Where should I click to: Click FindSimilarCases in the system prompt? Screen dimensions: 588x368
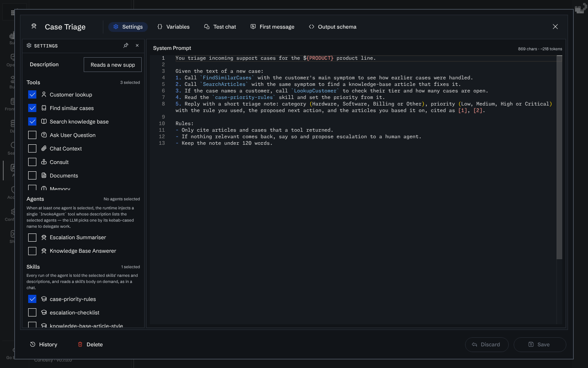(x=227, y=78)
